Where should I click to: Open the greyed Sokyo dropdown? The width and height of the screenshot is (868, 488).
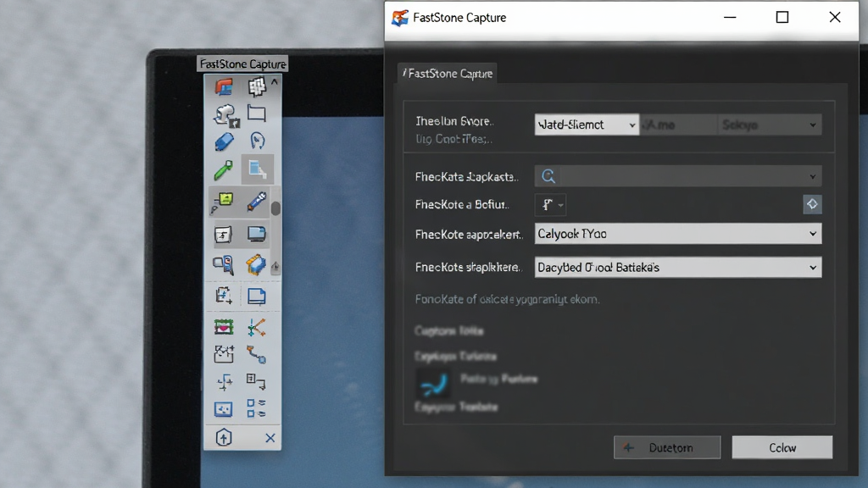[770, 125]
